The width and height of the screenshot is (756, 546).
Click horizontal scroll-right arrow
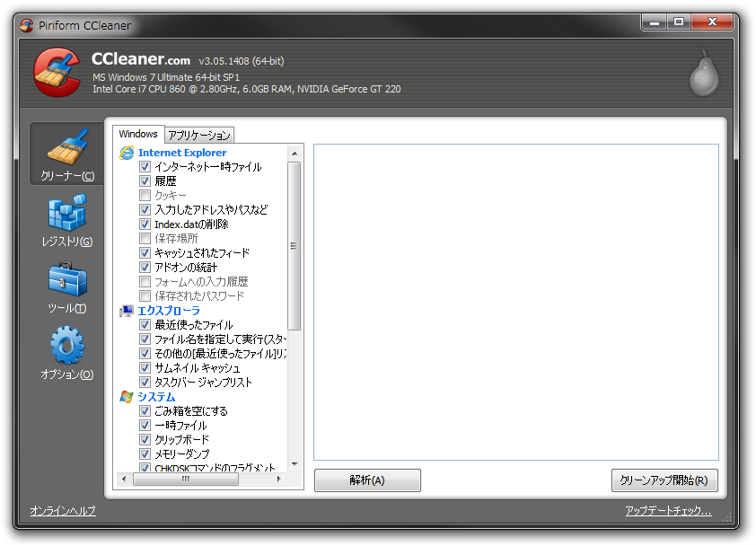(279, 479)
